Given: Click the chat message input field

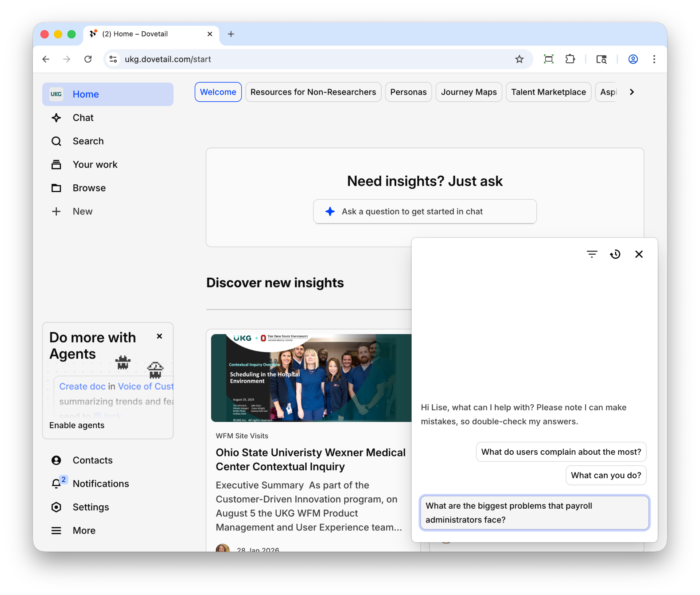Looking at the screenshot, I should [x=534, y=512].
